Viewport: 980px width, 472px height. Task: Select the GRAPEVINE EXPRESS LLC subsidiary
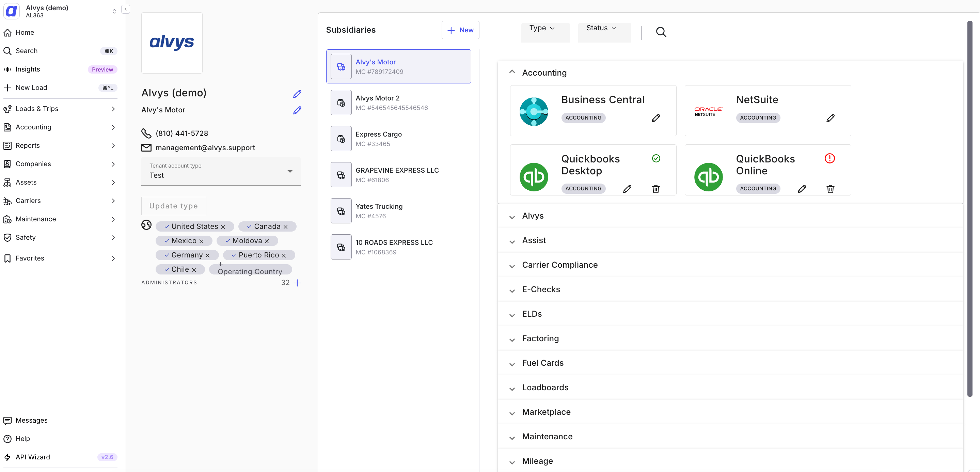(x=399, y=175)
